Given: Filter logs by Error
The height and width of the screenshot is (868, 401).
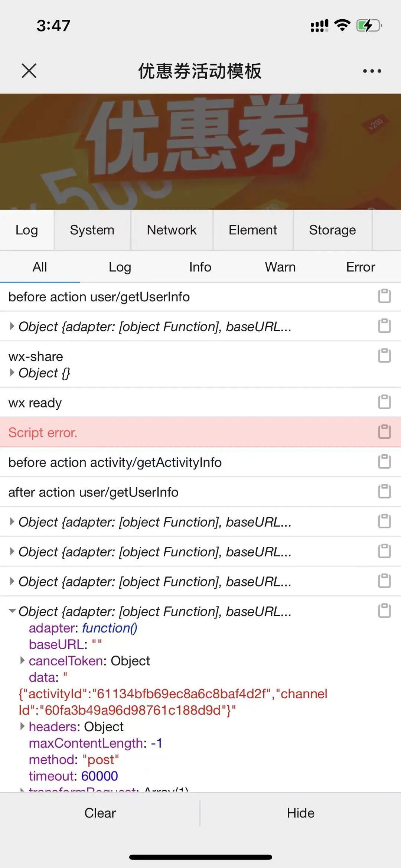Looking at the screenshot, I should tap(361, 267).
